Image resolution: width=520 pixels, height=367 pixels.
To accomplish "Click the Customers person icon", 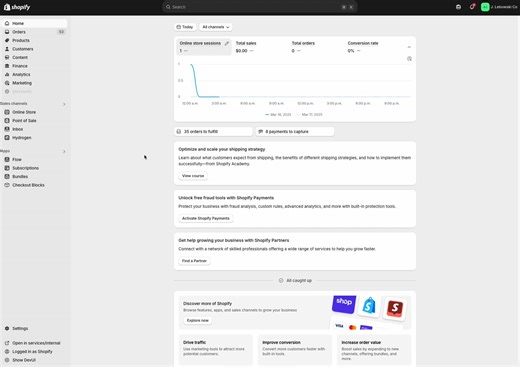I will coord(7,49).
